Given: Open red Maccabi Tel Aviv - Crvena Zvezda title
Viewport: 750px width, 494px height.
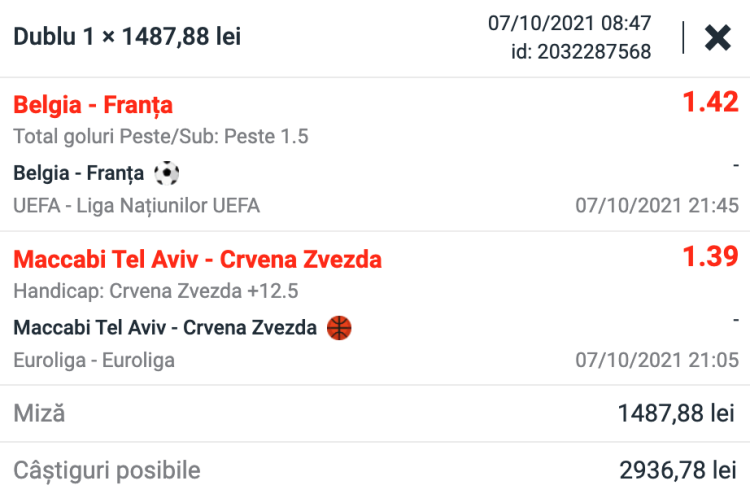Looking at the screenshot, I should click(197, 260).
